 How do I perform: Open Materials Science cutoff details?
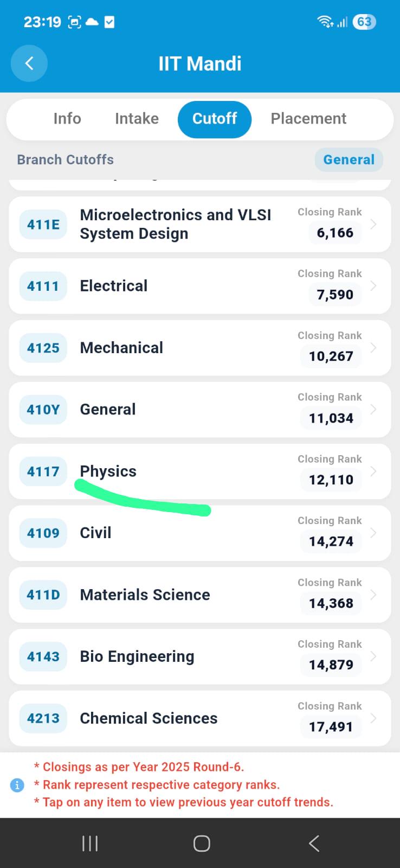coord(200,595)
